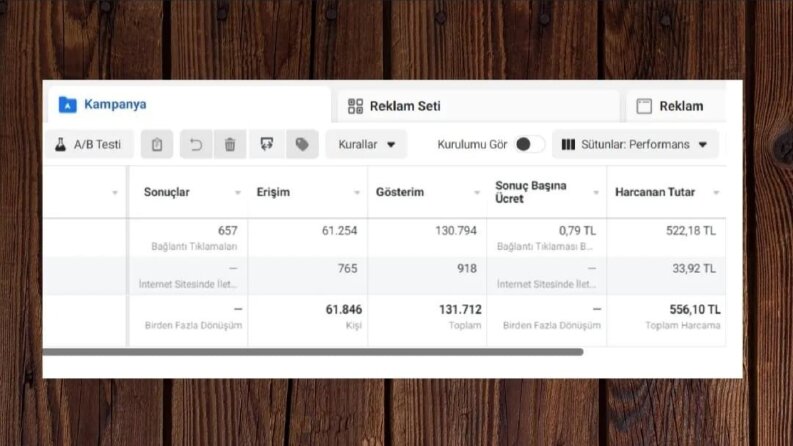
Task: Open the Harcanan Tutar column arrow
Action: coord(716,193)
